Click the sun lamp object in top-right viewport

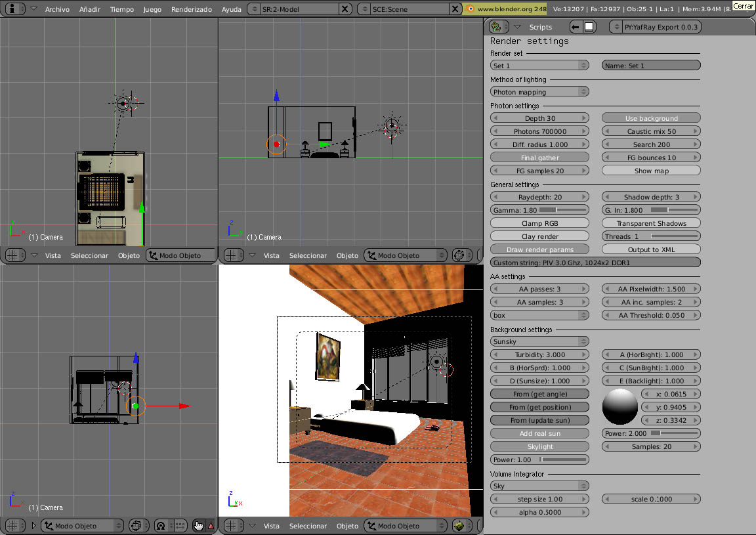pyautogui.click(x=392, y=125)
